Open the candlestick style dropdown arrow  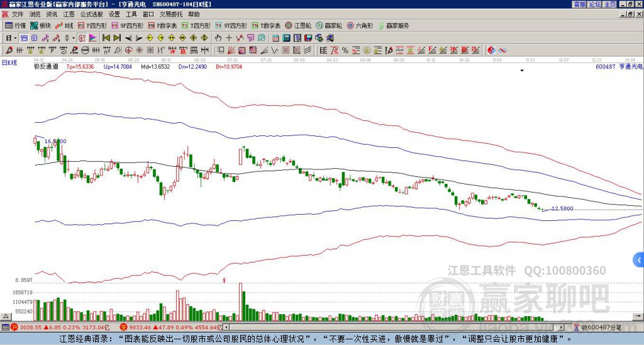tap(74, 38)
